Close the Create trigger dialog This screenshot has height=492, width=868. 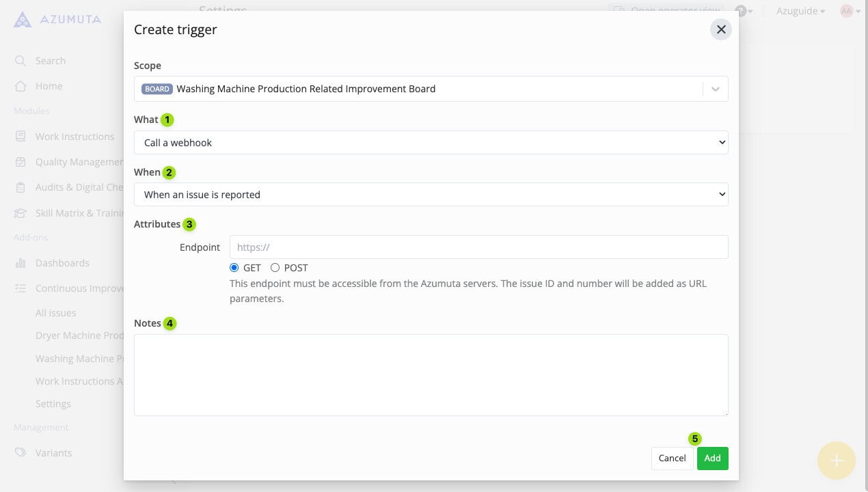pyautogui.click(x=720, y=30)
